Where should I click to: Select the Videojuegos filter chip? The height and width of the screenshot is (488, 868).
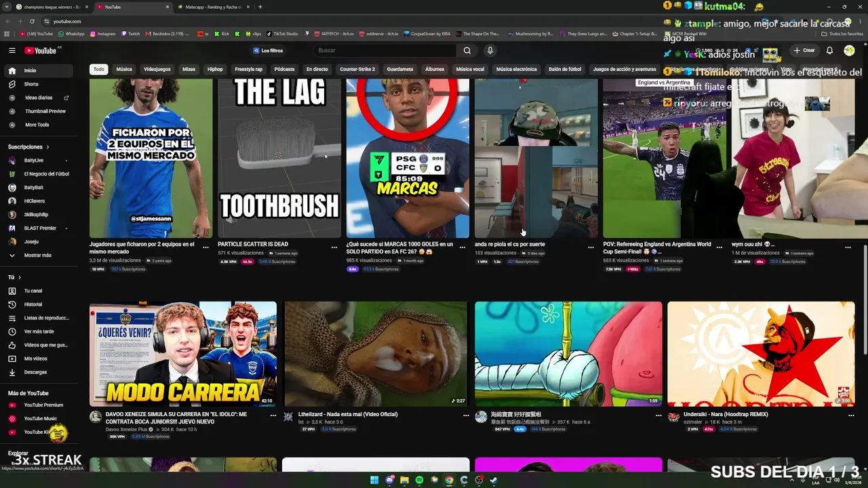tap(157, 69)
